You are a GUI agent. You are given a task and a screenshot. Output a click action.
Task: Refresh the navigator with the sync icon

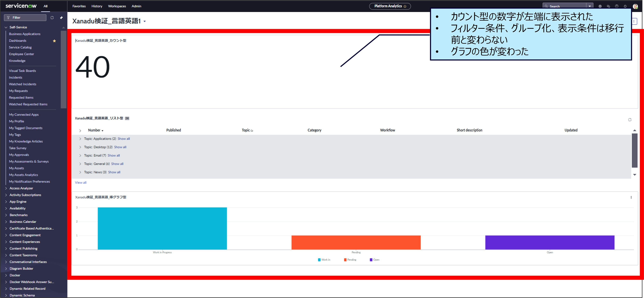[52, 18]
